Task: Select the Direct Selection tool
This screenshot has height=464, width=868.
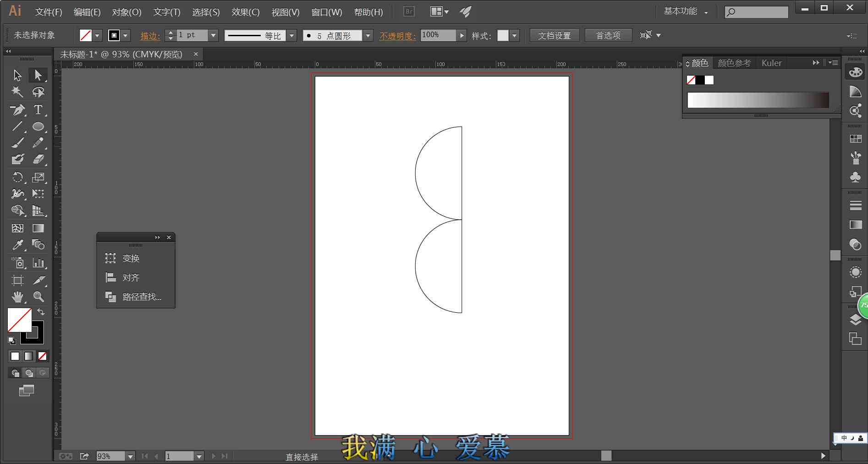Action: [38, 75]
